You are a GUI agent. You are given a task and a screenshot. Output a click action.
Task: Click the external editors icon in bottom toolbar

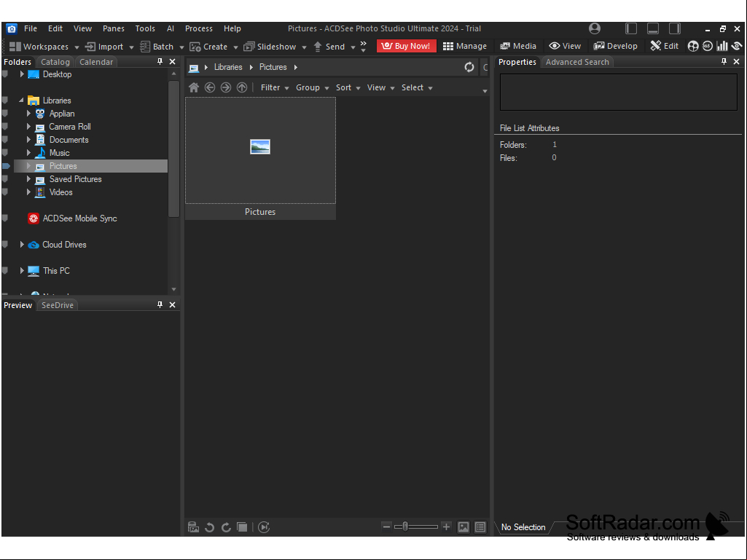193,527
